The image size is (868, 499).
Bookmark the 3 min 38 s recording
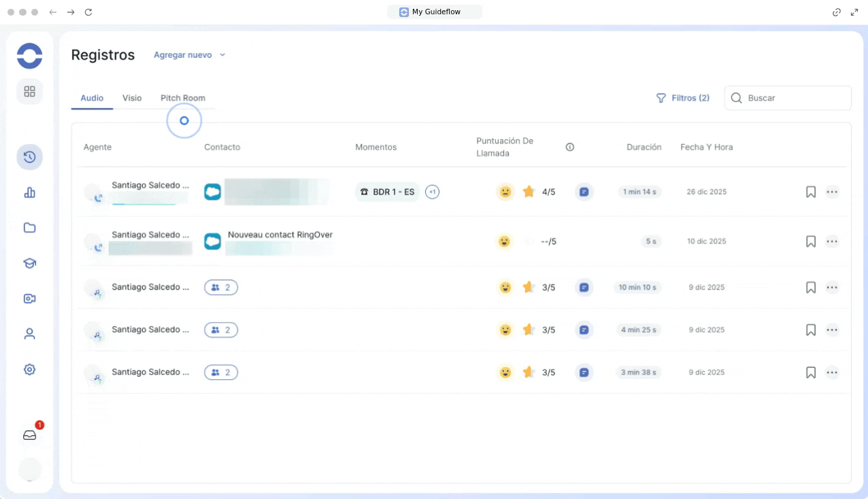pos(810,373)
